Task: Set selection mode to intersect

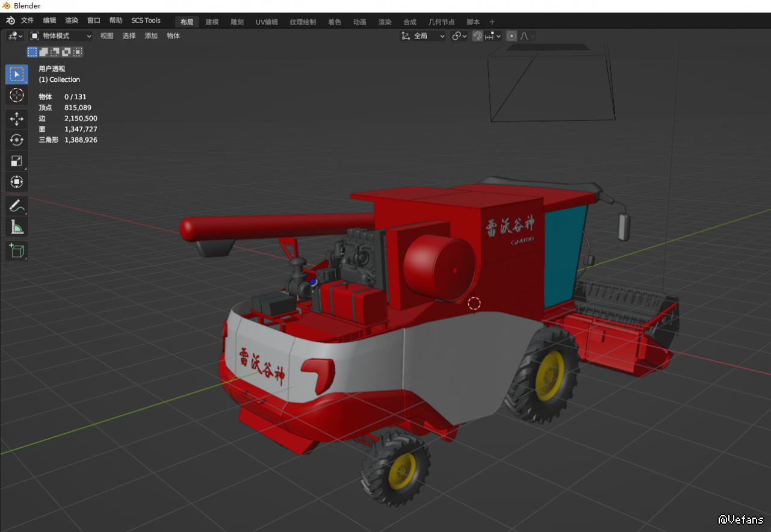Action: (78, 52)
